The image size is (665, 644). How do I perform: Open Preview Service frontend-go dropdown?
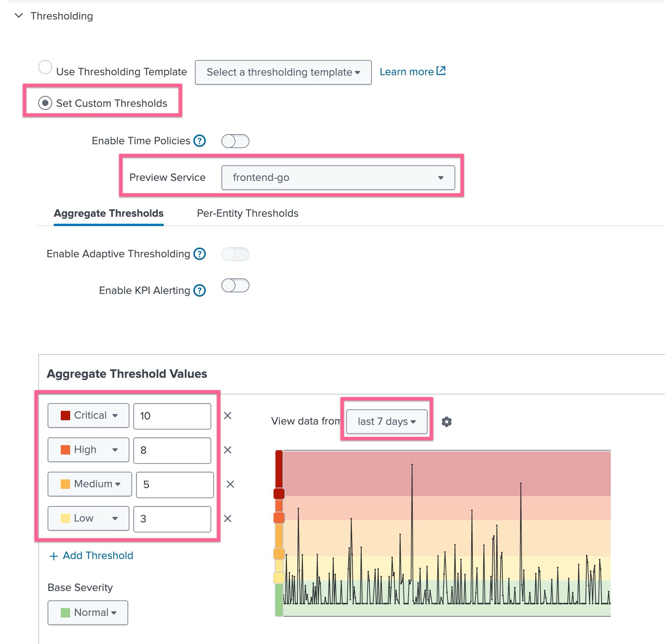(x=338, y=178)
